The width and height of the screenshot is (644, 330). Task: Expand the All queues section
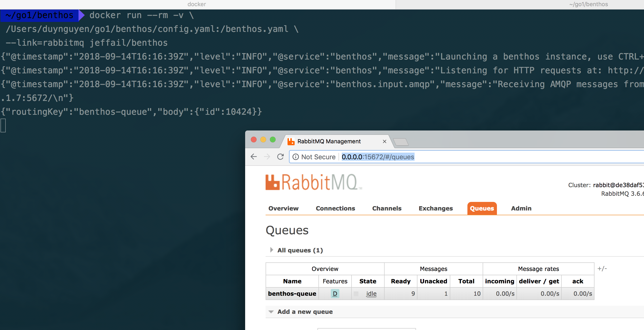(x=272, y=250)
